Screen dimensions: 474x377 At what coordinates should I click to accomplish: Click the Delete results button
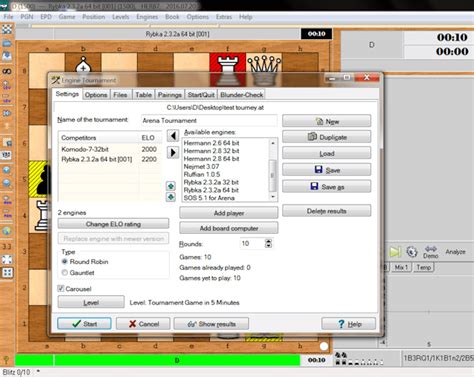point(326,211)
